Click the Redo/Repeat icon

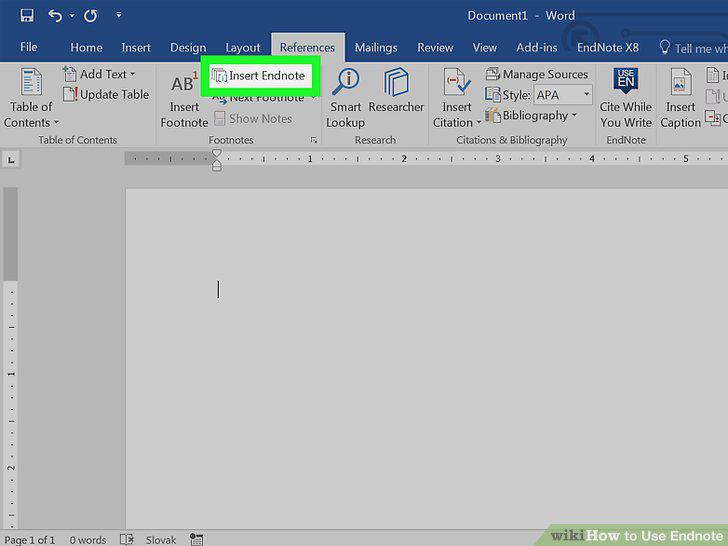pyautogui.click(x=91, y=16)
